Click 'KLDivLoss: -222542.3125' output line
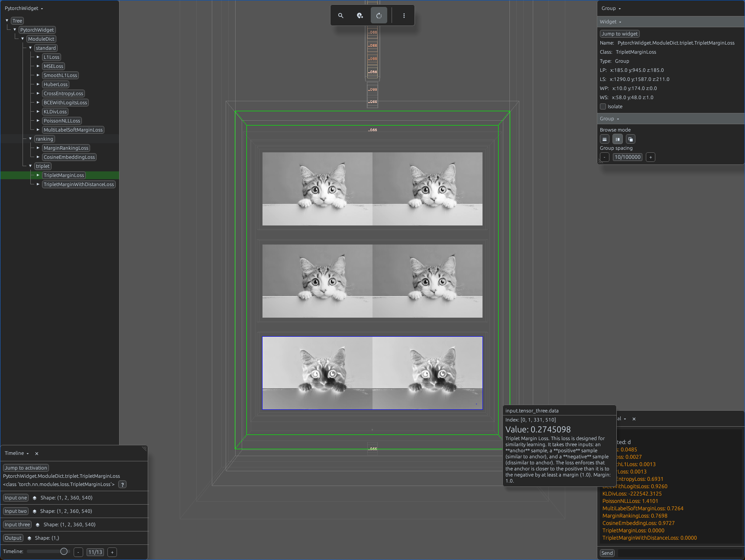The image size is (745, 560). (632, 494)
